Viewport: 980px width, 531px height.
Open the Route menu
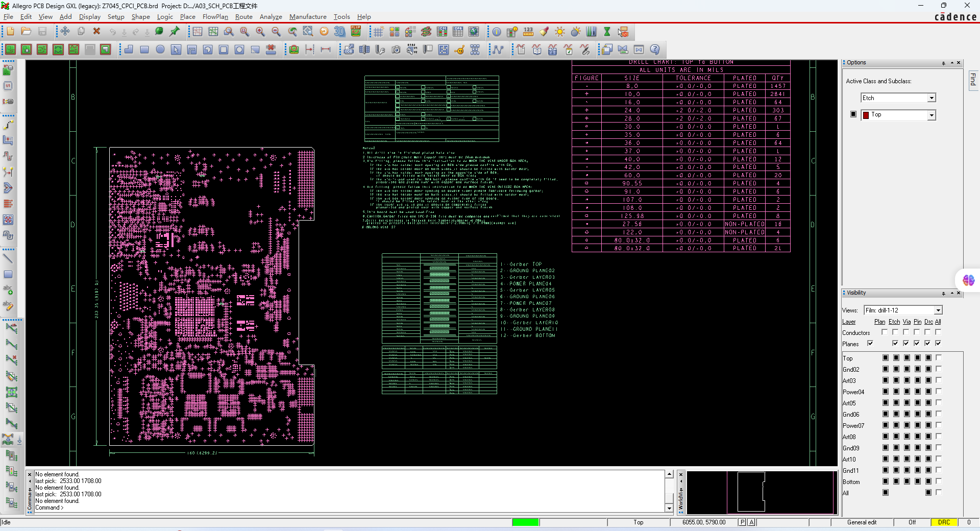[x=243, y=17]
